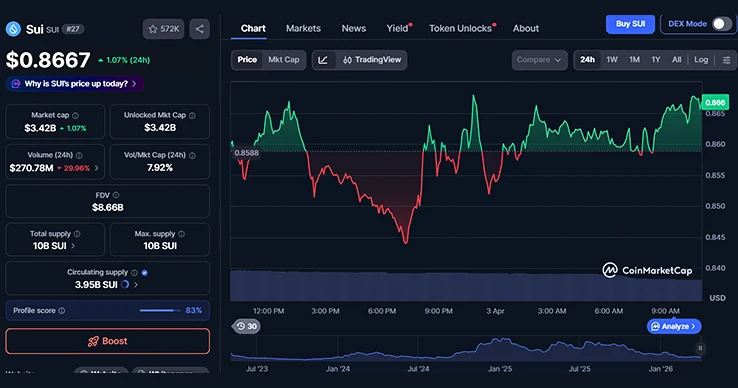
Task: Select the line chart icon
Action: (323, 60)
